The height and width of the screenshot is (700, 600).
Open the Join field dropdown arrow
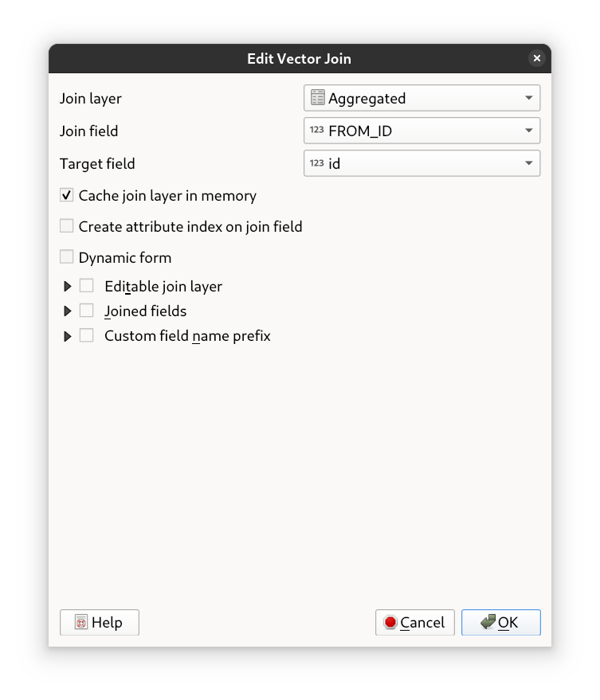tap(529, 131)
